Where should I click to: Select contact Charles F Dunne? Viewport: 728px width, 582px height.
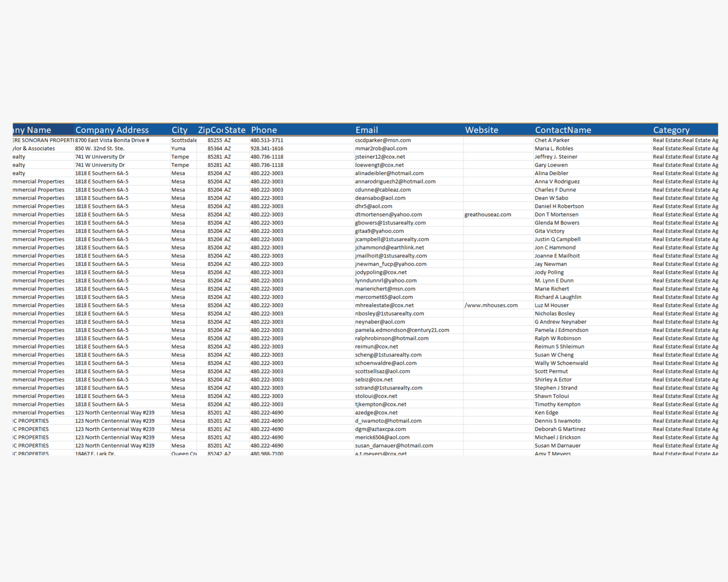555,190
